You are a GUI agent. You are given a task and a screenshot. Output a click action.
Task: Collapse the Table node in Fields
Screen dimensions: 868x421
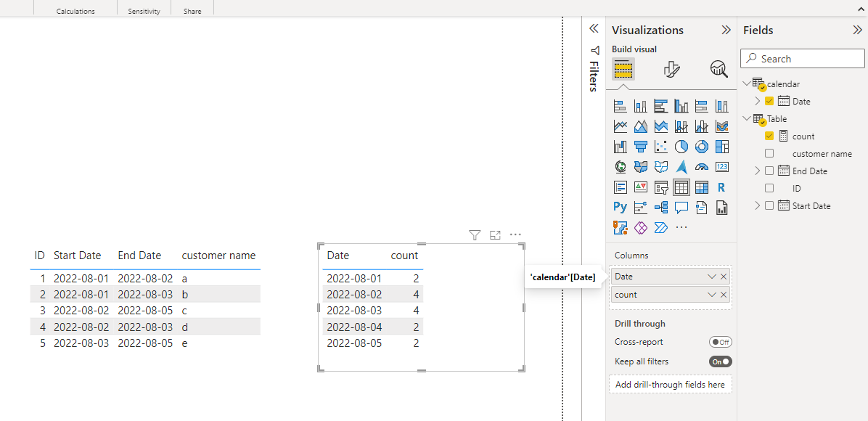[x=747, y=118]
